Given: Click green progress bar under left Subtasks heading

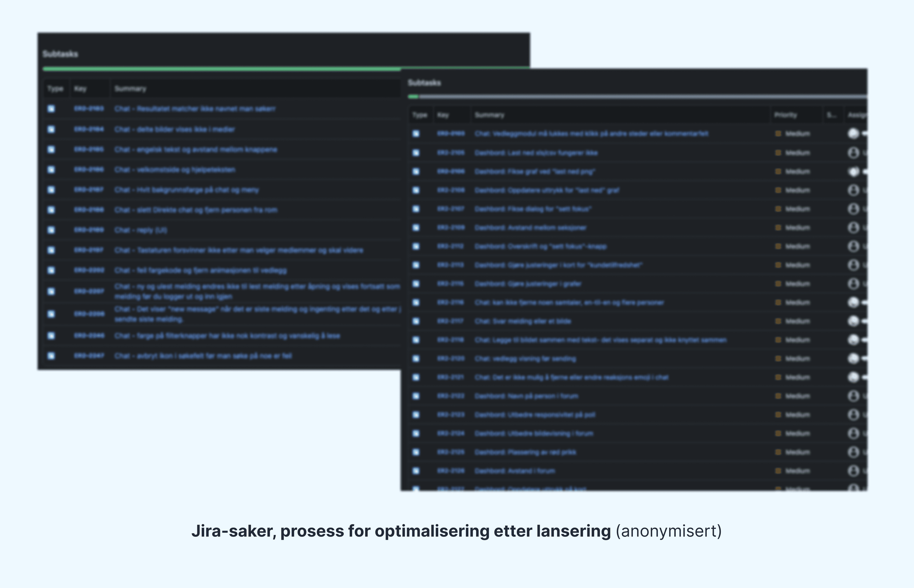Looking at the screenshot, I should click(x=222, y=69).
